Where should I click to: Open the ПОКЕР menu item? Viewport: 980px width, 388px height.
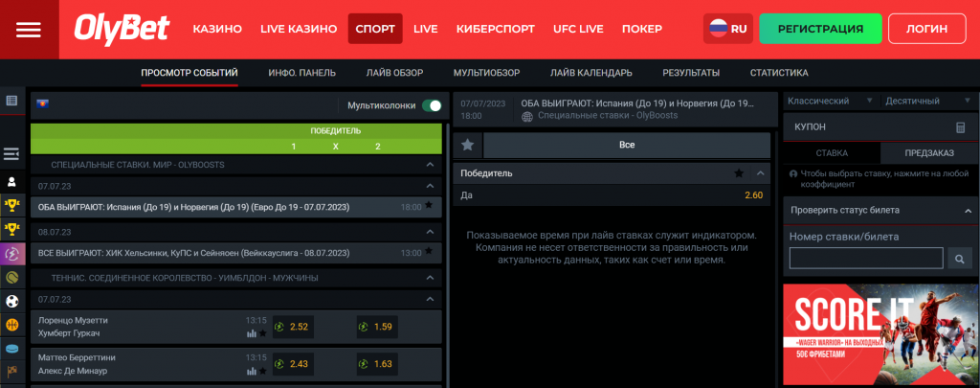642,29
